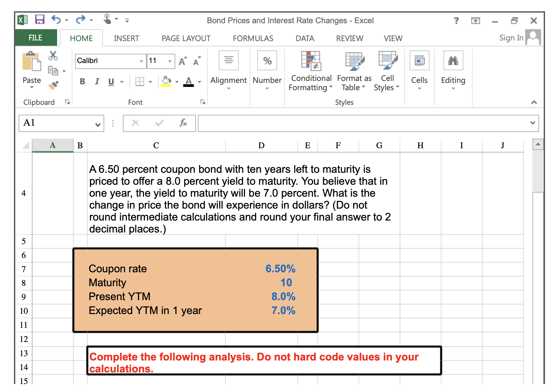Select the Italic formatting icon
The image size is (555, 392).
[97, 82]
